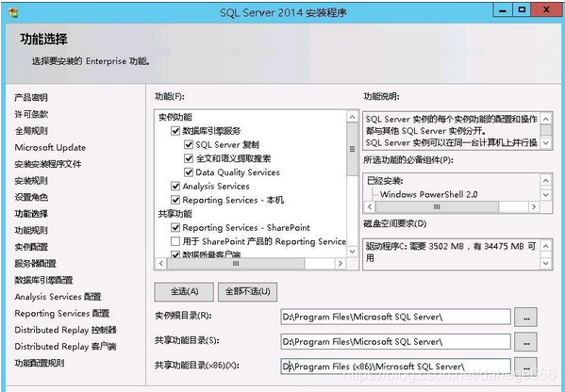Select Distributed Replay 客户端 step
The height and width of the screenshot is (392, 565).
tap(66, 346)
